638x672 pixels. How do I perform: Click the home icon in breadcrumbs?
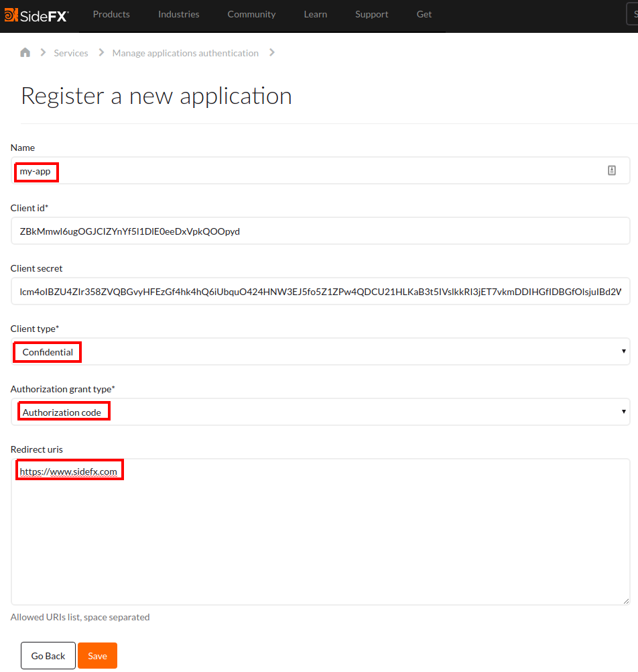pyautogui.click(x=25, y=52)
